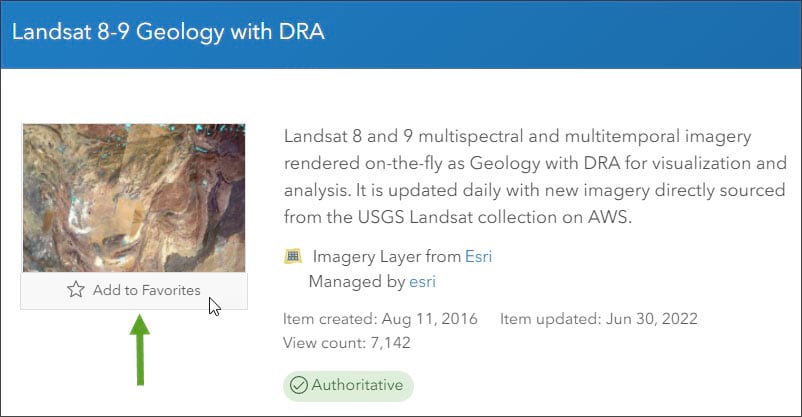This screenshot has width=802, height=417.
Task: Open the esri link after Managed by
Action: tap(422, 282)
